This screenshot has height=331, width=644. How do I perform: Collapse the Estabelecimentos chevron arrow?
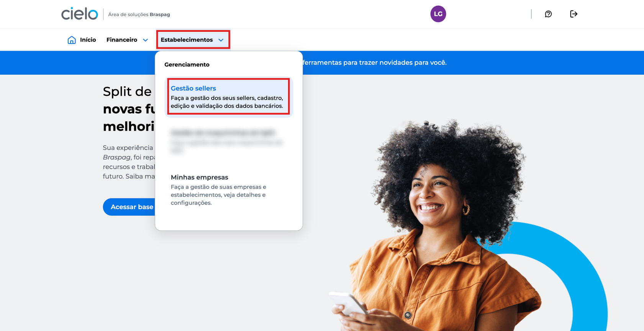point(221,40)
